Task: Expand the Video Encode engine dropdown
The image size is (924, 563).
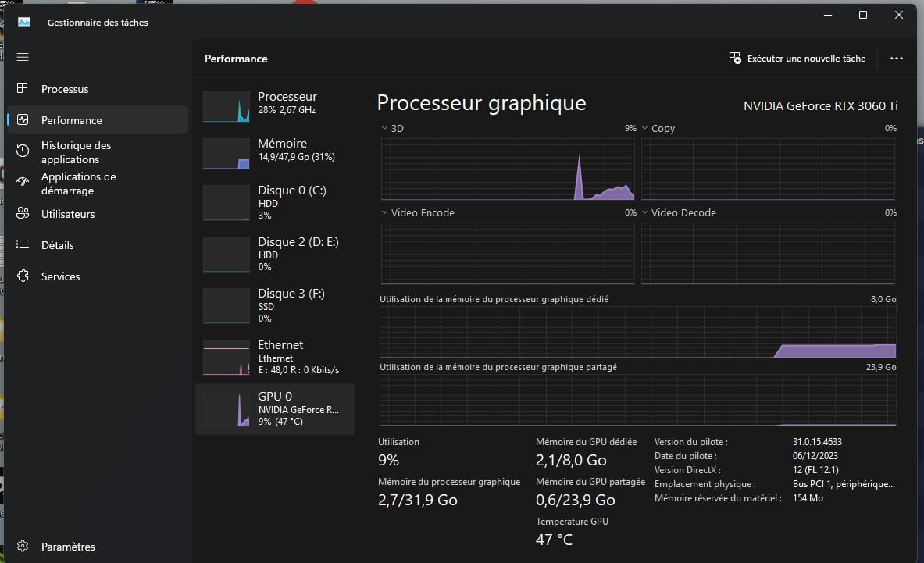Action: (x=384, y=212)
